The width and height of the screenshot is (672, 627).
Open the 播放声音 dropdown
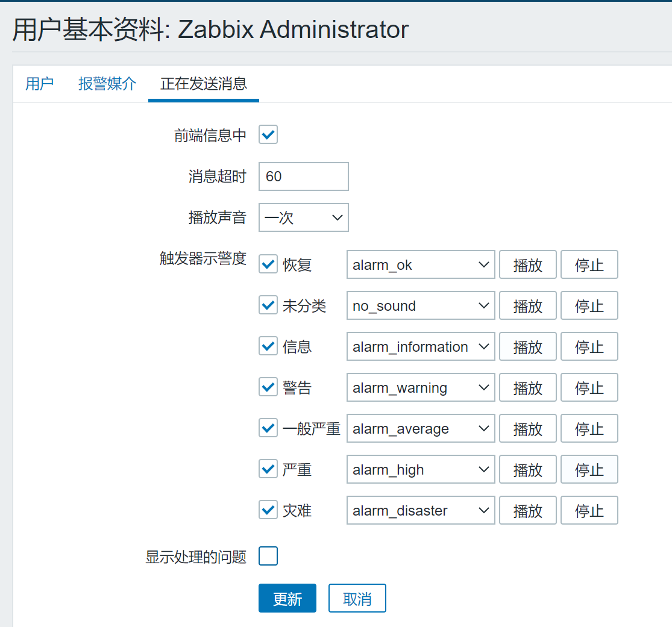303,217
